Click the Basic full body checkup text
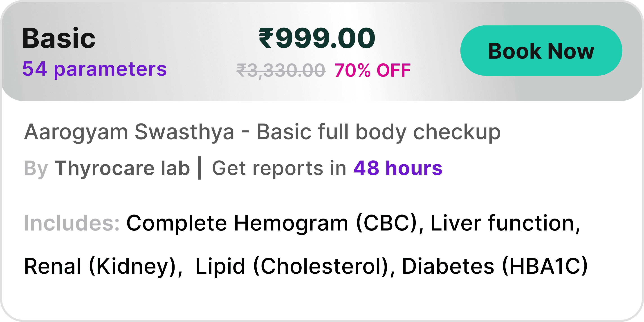 click(379, 132)
